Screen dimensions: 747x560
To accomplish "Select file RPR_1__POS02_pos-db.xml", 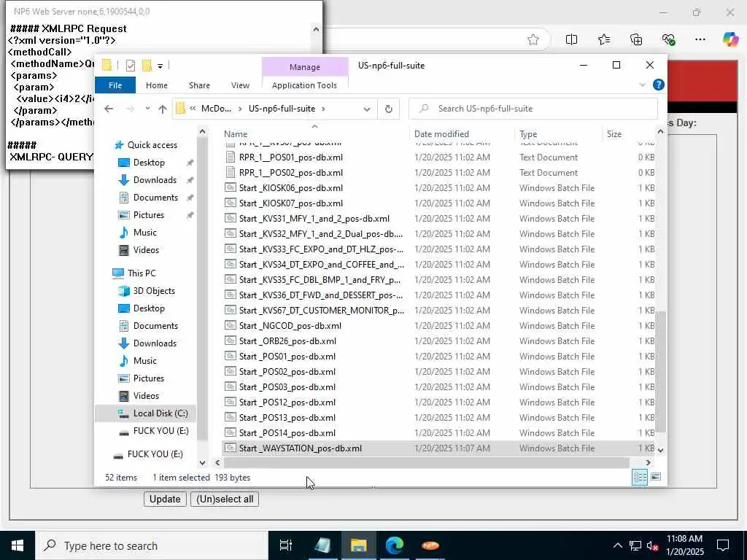I will [290, 173].
